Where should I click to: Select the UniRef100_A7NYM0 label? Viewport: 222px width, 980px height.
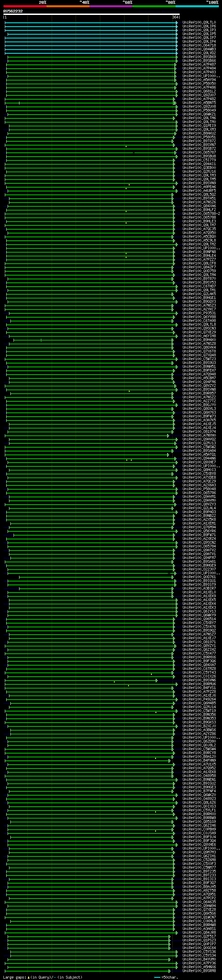pyautogui.click(x=199, y=435)
